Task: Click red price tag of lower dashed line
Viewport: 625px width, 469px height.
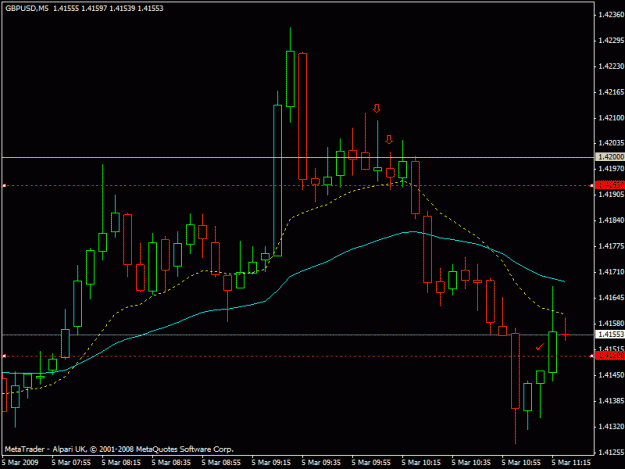Action: pyautogui.click(x=610, y=355)
